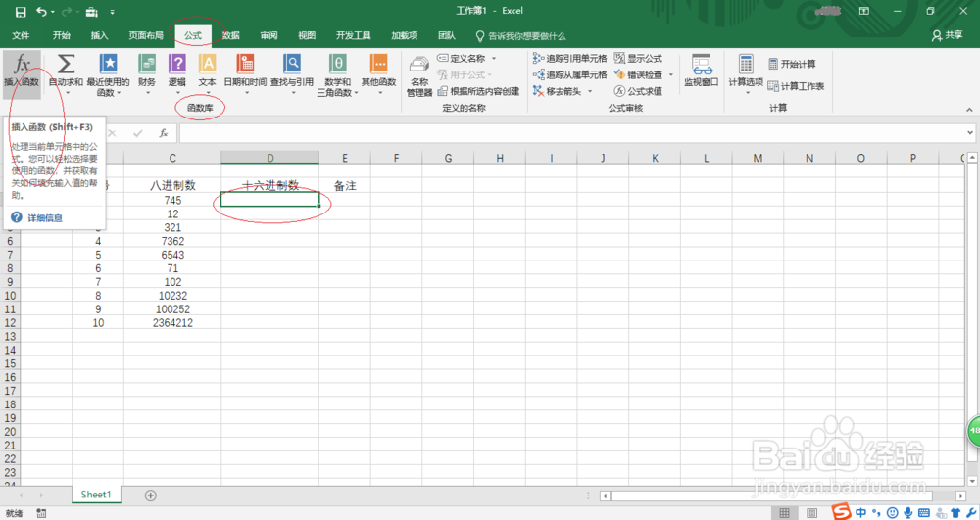Select the 备注 header cell
Viewport: 980px width, 520px height.
(345, 185)
